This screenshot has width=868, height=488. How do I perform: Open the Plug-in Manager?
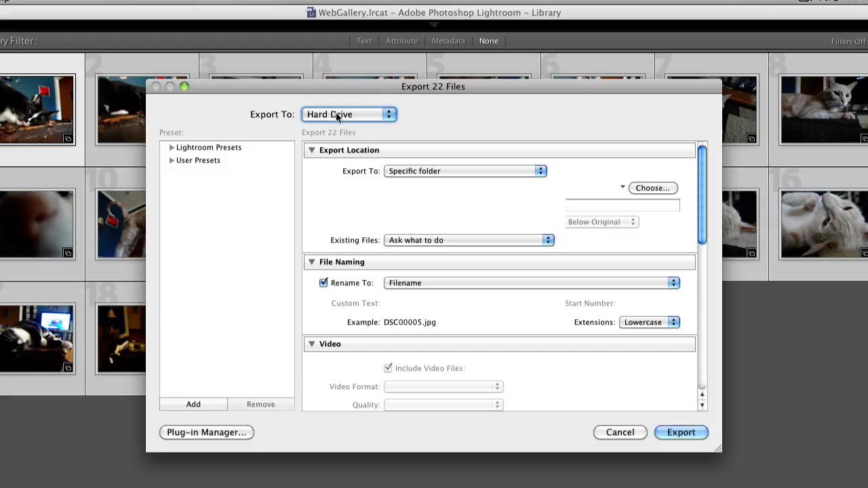(207, 432)
